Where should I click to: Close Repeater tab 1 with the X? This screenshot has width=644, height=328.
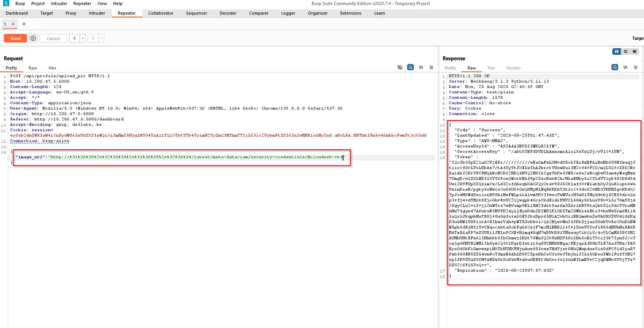[x=13, y=24]
